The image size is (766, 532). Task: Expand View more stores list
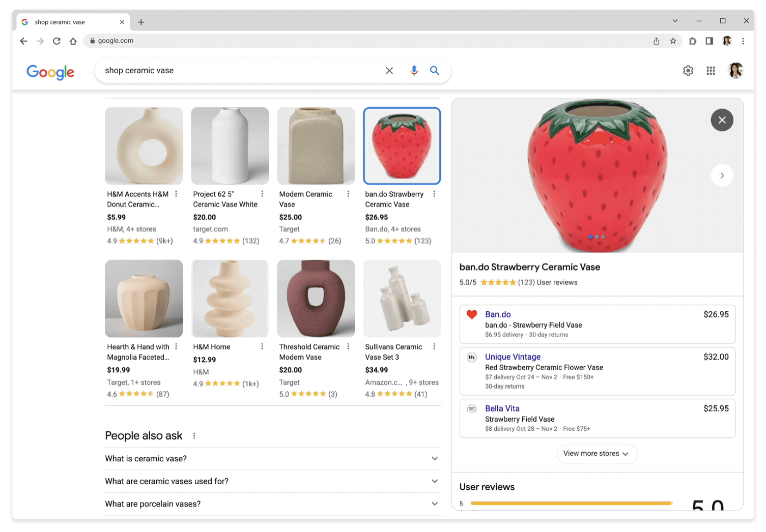tap(597, 454)
